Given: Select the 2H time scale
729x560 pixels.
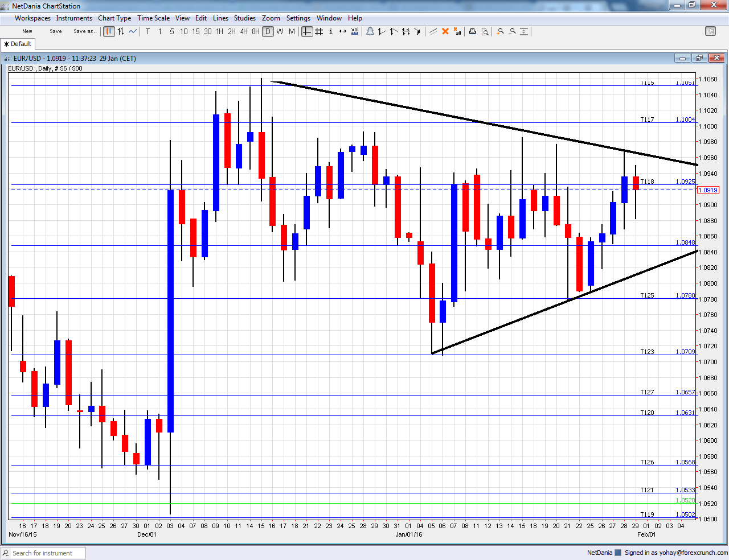Looking at the screenshot, I should coord(231,31).
